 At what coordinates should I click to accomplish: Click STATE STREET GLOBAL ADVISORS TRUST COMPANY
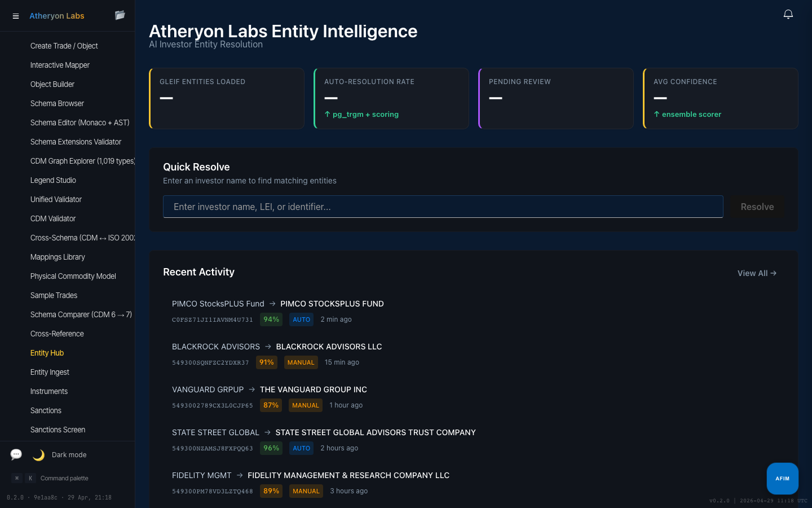(376, 432)
